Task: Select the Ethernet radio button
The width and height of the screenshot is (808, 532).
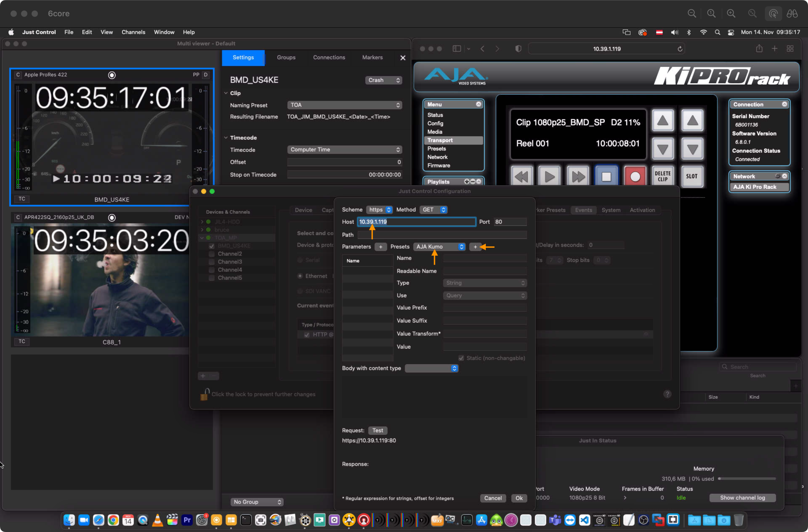Action: click(x=300, y=276)
